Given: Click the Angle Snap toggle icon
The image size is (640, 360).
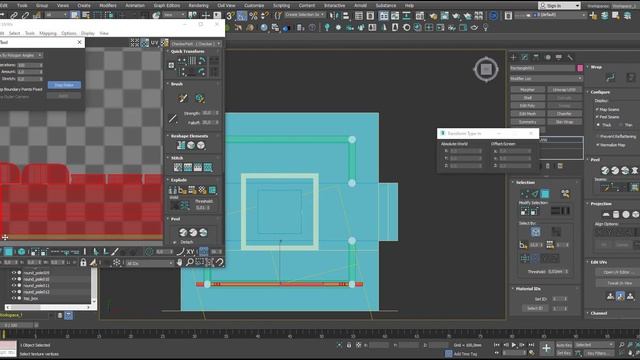Looking at the screenshot, I should coord(242,16).
